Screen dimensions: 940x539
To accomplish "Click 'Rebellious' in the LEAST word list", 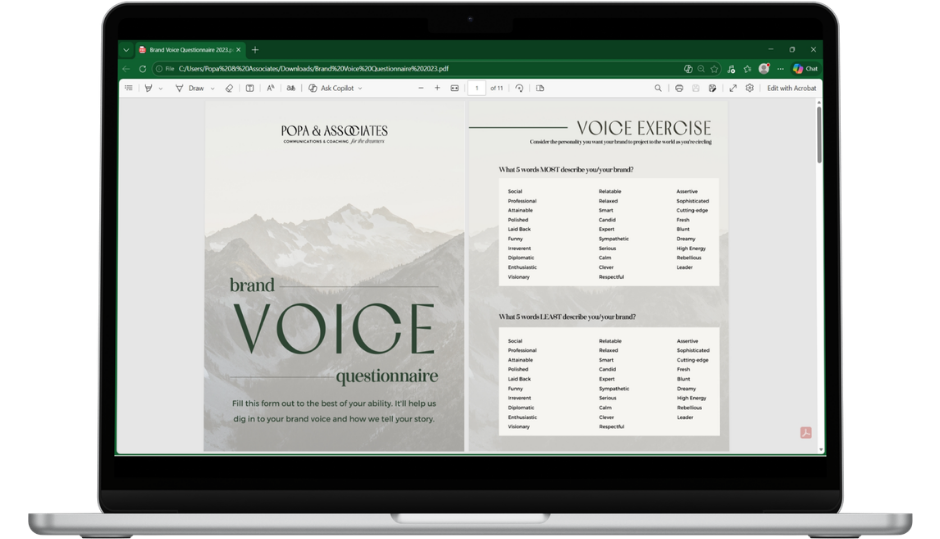I will coord(689,408).
